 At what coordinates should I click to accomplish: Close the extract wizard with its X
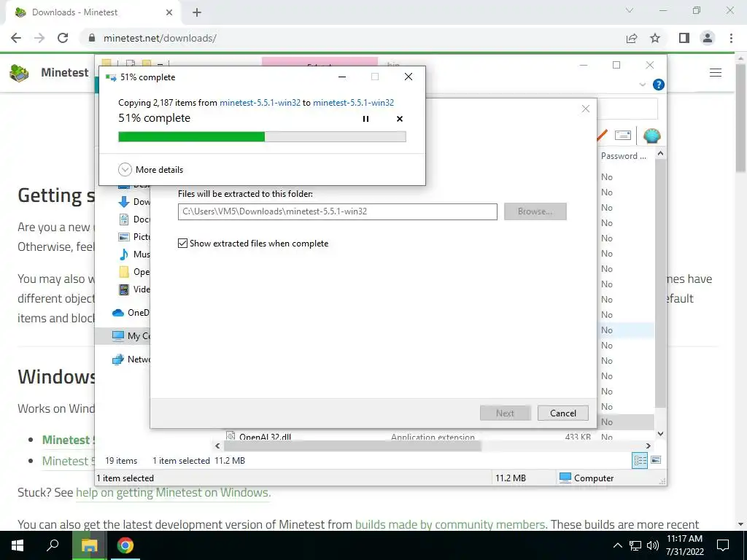586,109
